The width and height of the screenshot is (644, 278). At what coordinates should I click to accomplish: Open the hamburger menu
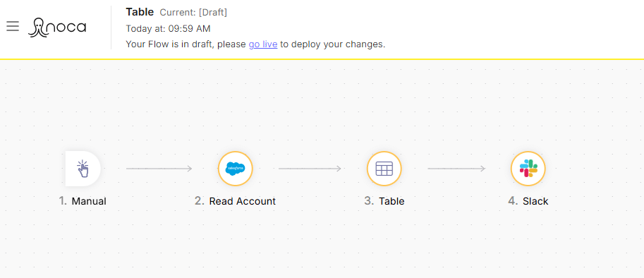[13, 27]
